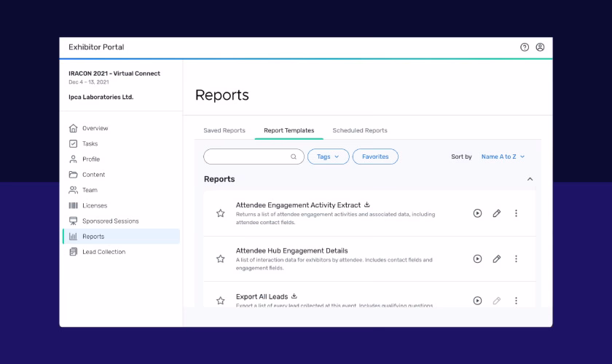This screenshot has height=364, width=612.
Task: Open more options for Attendee Engagement Activity Extract
Action: click(x=516, y=213)
